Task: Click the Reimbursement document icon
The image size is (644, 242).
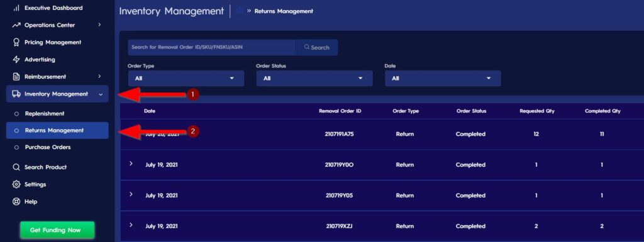Action: pyautogui.click(x=16, y=77)
